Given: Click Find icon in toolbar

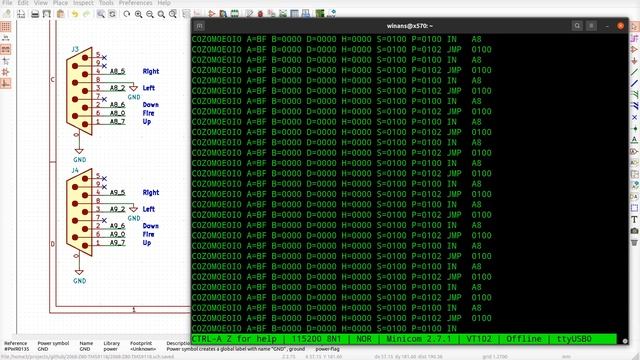Looking at the screenshot, I should click(x=100, y=14).
